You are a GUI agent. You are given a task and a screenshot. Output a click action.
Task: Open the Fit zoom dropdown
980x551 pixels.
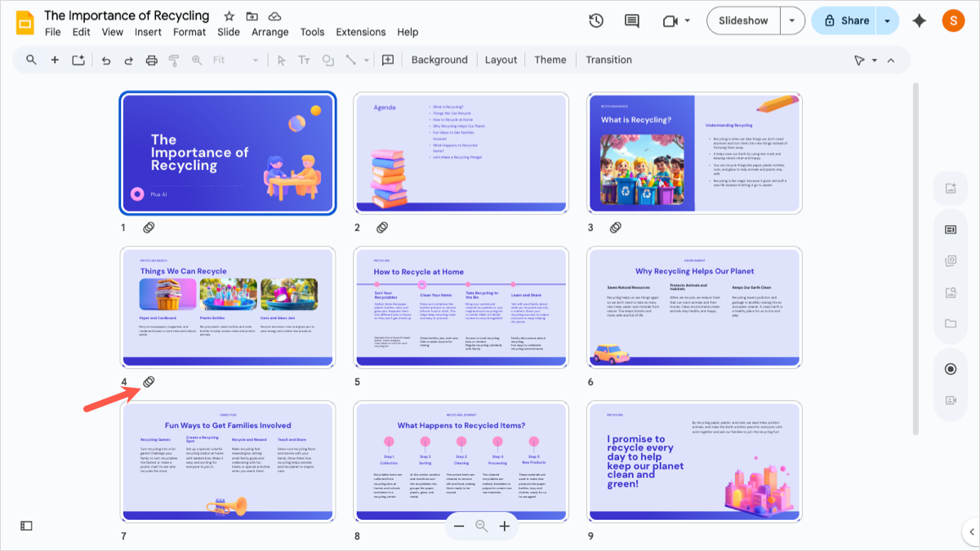click(x=235, y=60)
